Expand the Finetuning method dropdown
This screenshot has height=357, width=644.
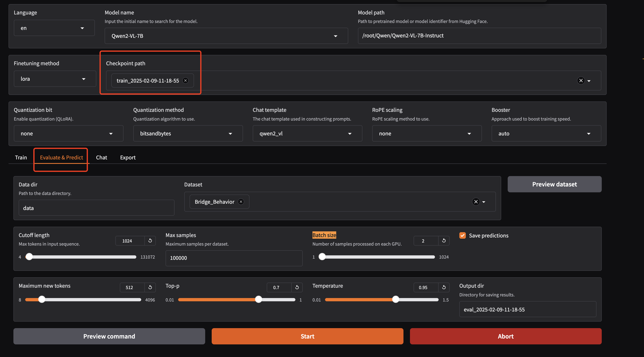[x=55, y=79]
